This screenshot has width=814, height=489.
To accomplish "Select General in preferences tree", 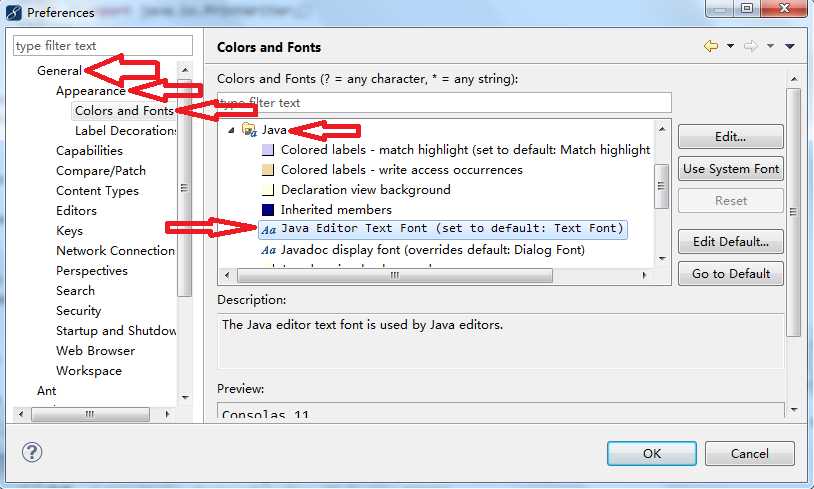I will [59, 71].
